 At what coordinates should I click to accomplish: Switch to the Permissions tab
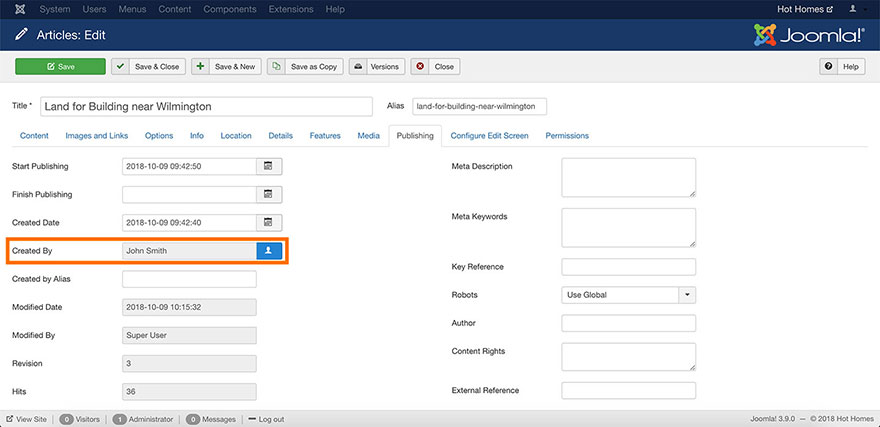coord(567,136)
